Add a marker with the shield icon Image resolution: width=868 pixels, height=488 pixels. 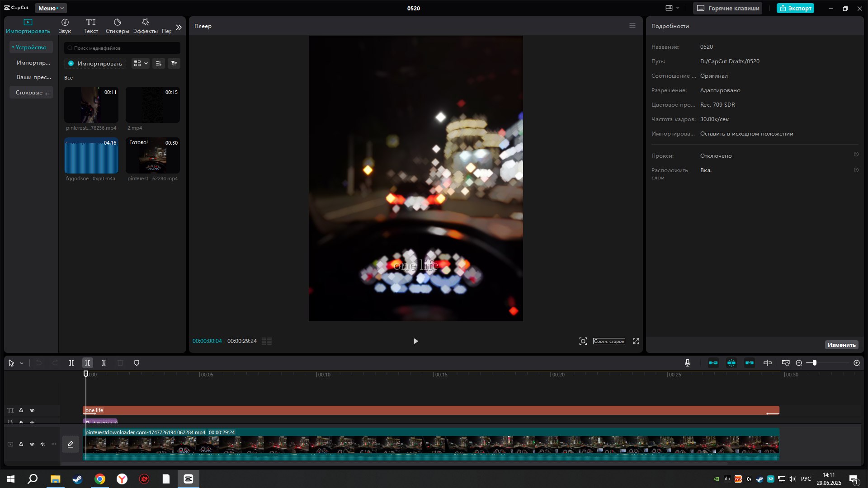[137, 363]
